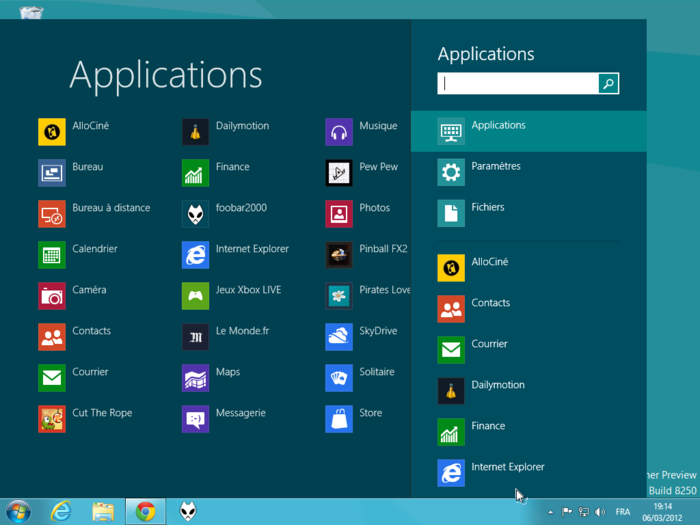700x525 pixels.
Task: Open the Dailymotion icon in the apps grid
Action: tap(195, 132)
